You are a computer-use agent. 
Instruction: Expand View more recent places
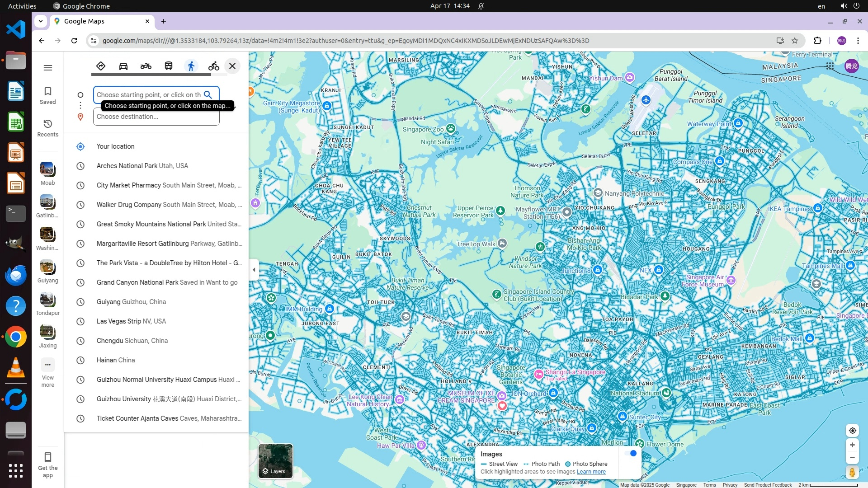pyautogui.click(x=47, y=372)
